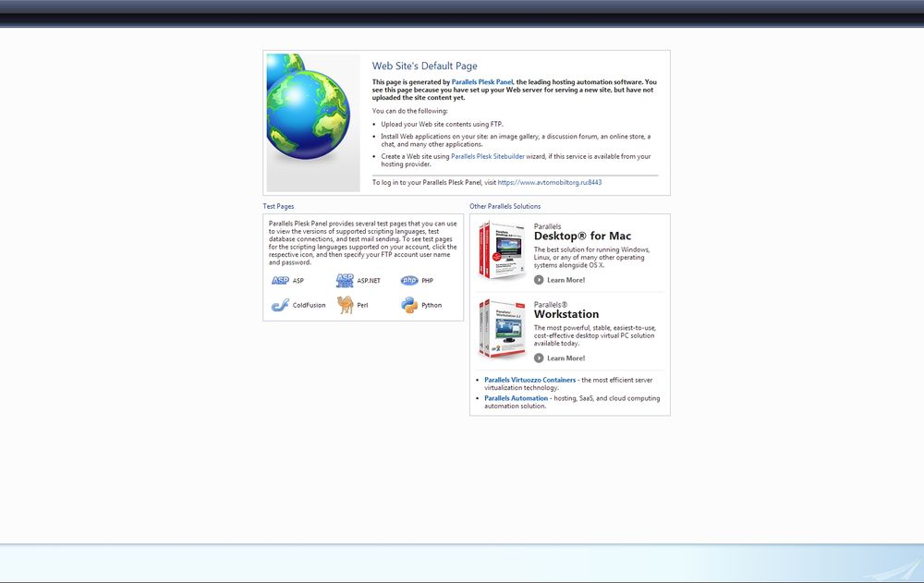Image resolution: width=924 pixels, height=583 pixels.
Task: Click the Parallels Workstation box image
Action: pos(502,328)
